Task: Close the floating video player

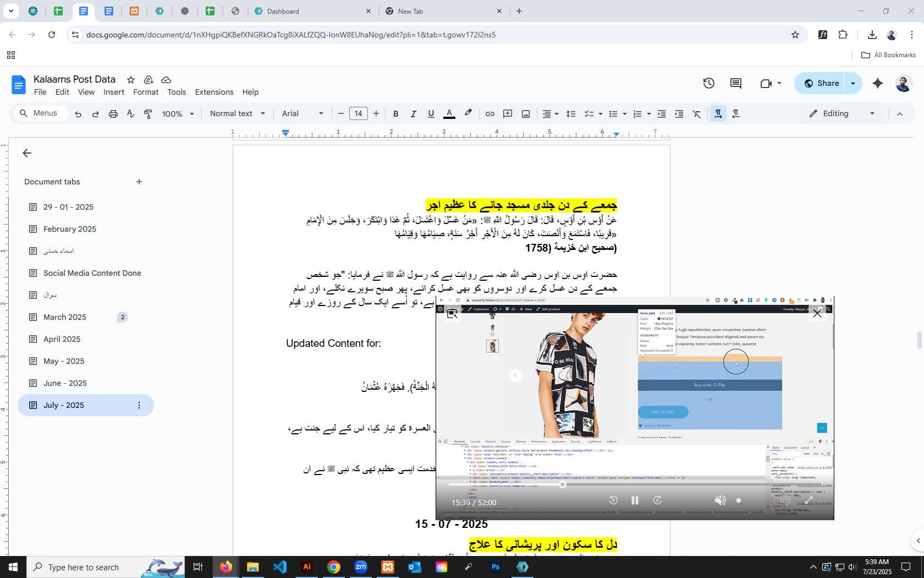Action: [817, 313]
